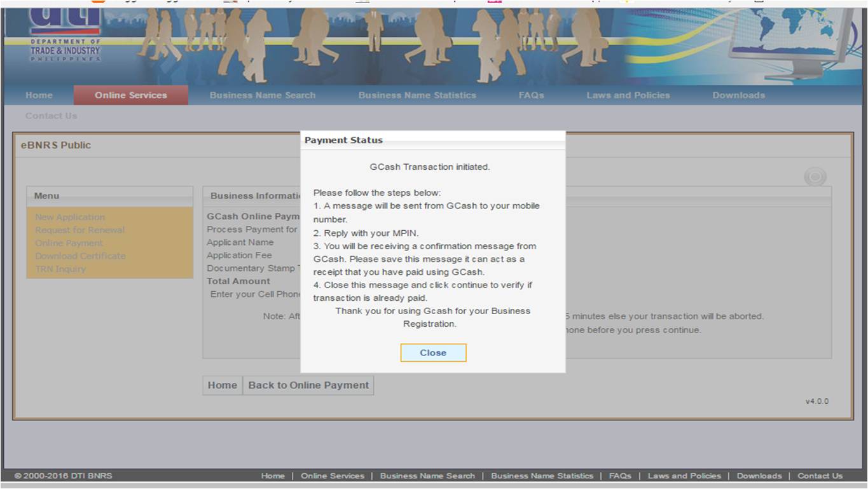Open the Downloads page from the navigation bar
Image resolution: width=868 pixels, height=489 pixels.
point(738,95)
